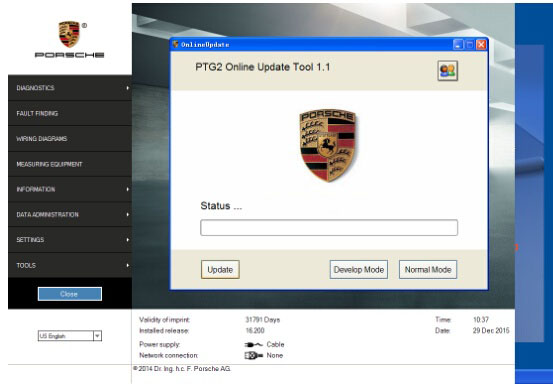Expand the Diagnostics submenu arrow
553x385 pixels.
(128, 88)
